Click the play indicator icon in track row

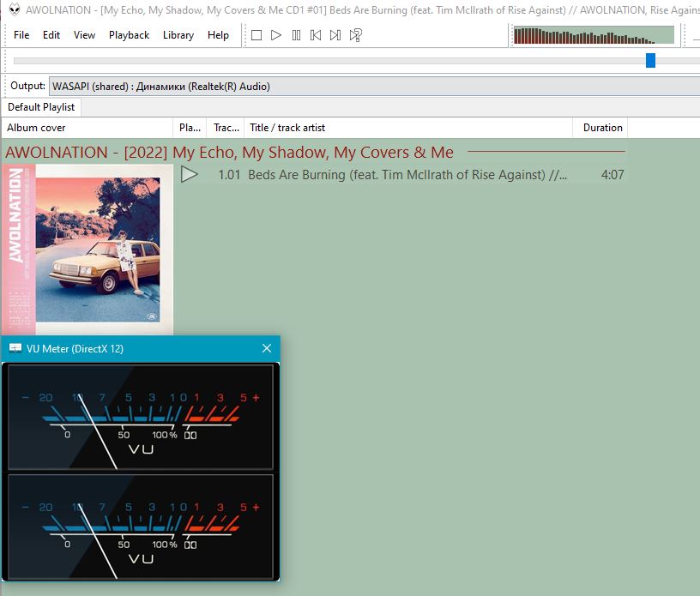pos(189,174)
